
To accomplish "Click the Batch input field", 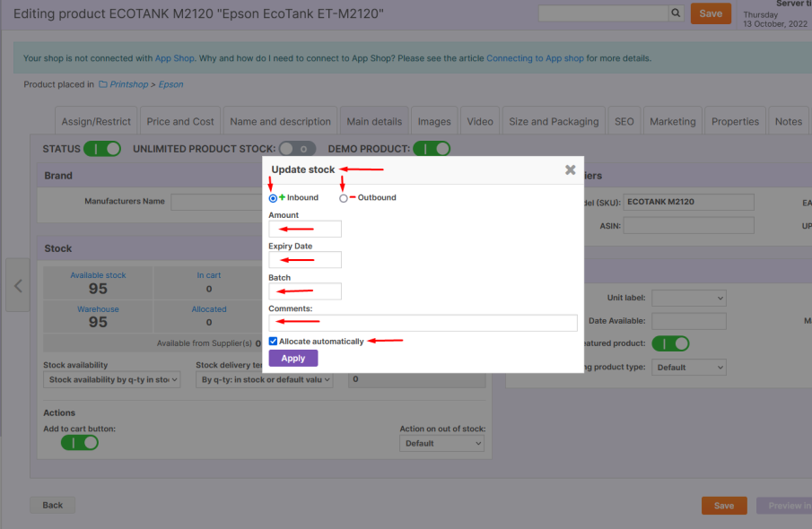I will point(305,291).
